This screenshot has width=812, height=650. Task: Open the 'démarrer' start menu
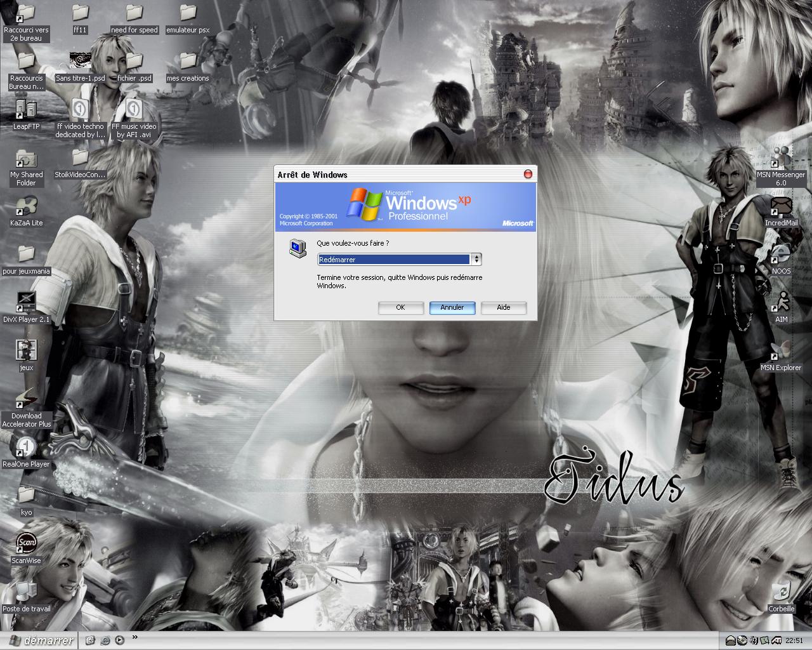pos(38,640)
